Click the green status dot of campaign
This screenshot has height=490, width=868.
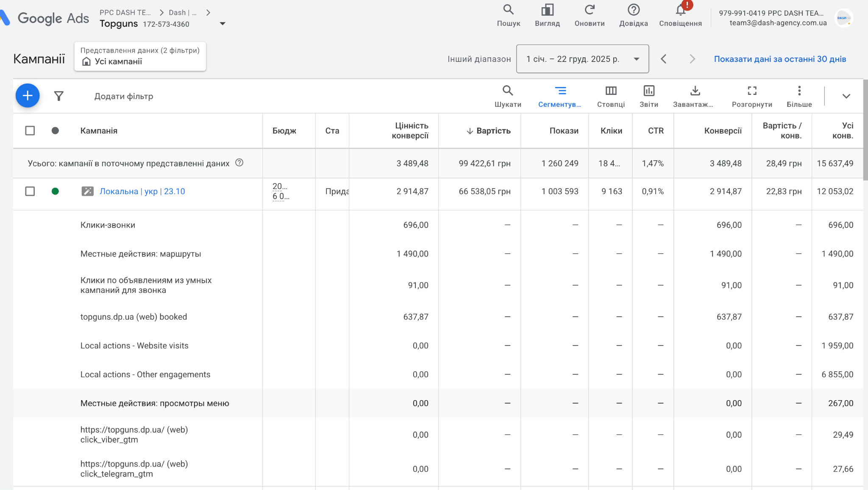[x=55, y=191]
